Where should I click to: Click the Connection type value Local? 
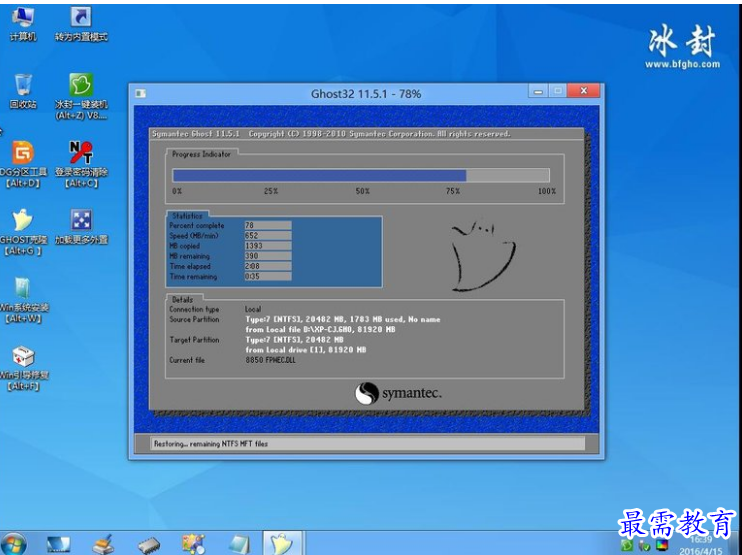[253, 309]
